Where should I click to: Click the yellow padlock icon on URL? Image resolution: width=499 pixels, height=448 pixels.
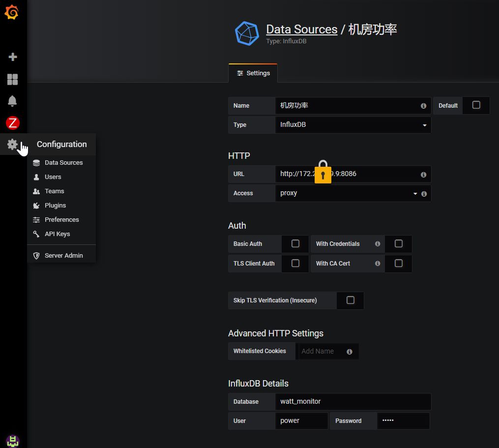coord(323,172)
